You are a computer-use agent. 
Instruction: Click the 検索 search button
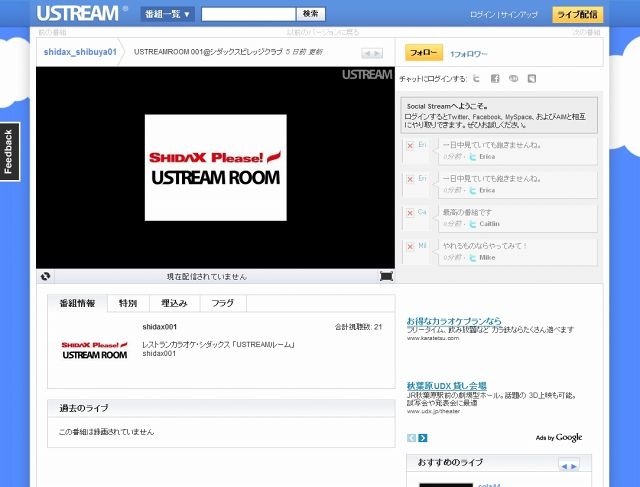tap(311, 14)
